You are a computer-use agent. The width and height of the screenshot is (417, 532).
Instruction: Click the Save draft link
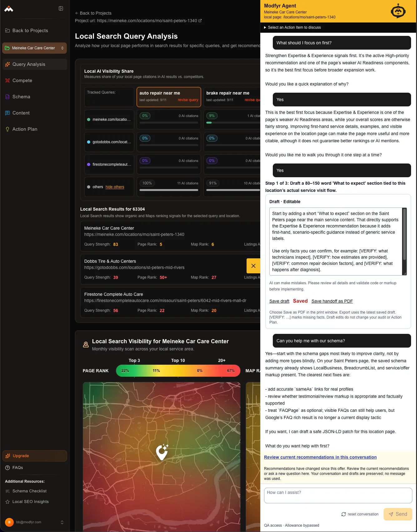pos(279,301)
